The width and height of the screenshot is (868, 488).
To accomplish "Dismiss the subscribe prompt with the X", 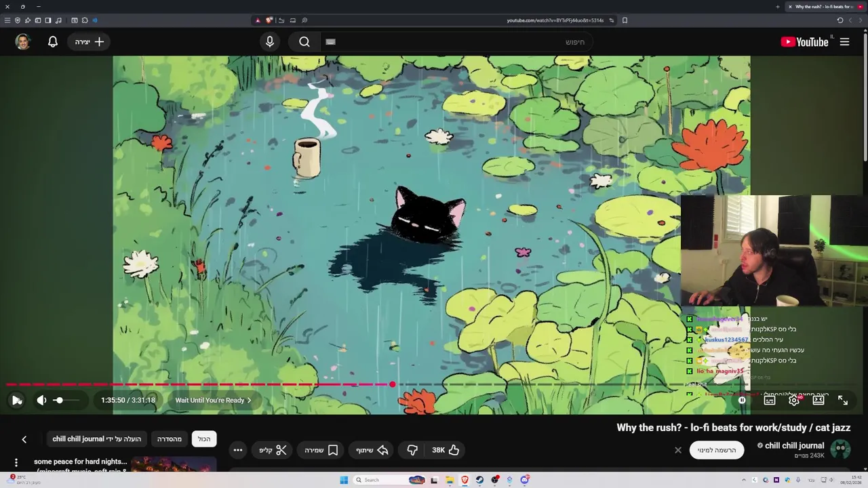I will click(677, 450).
